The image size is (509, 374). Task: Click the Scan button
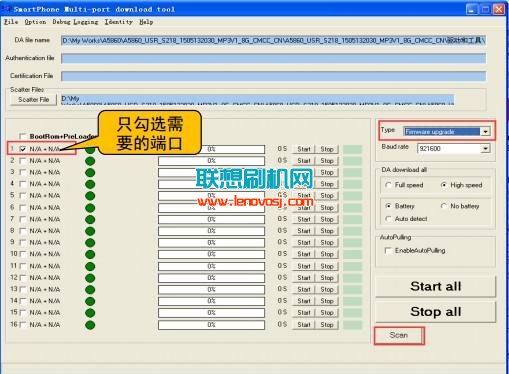click(x=399, y=335)
